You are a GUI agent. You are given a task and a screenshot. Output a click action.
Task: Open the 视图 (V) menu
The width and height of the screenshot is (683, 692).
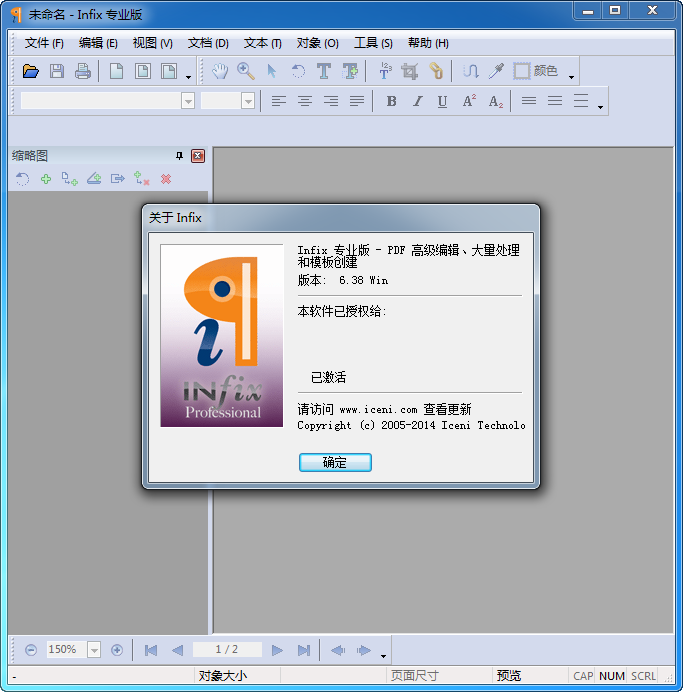pyautogui.click(x=153, y=43)
